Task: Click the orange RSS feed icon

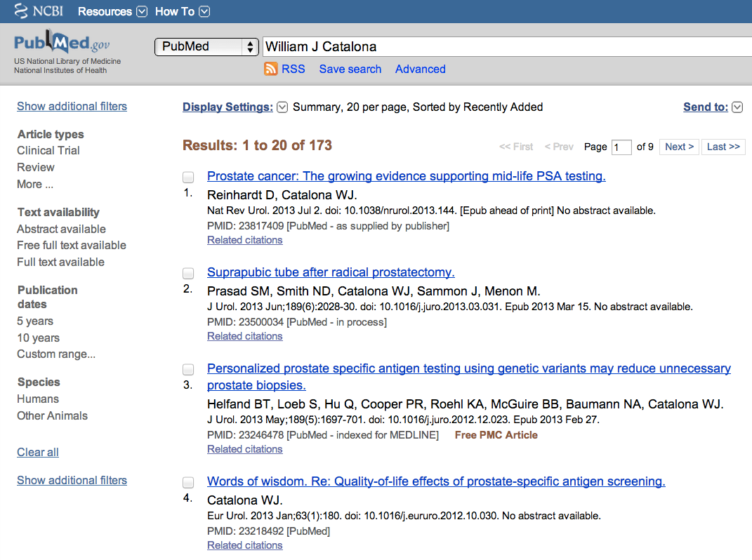Action: coord(271,69)
